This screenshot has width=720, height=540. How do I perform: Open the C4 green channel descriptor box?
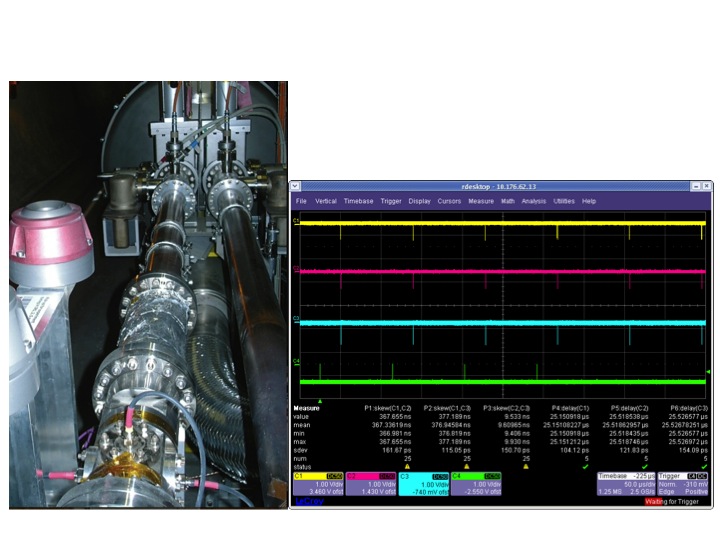476,484
